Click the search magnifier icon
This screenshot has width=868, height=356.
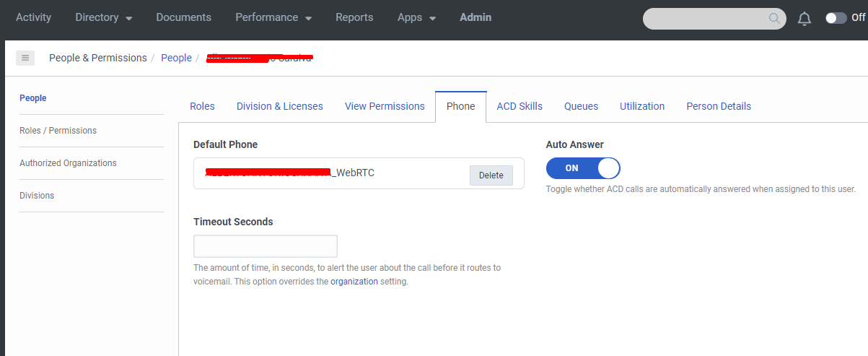pos(774,19)
